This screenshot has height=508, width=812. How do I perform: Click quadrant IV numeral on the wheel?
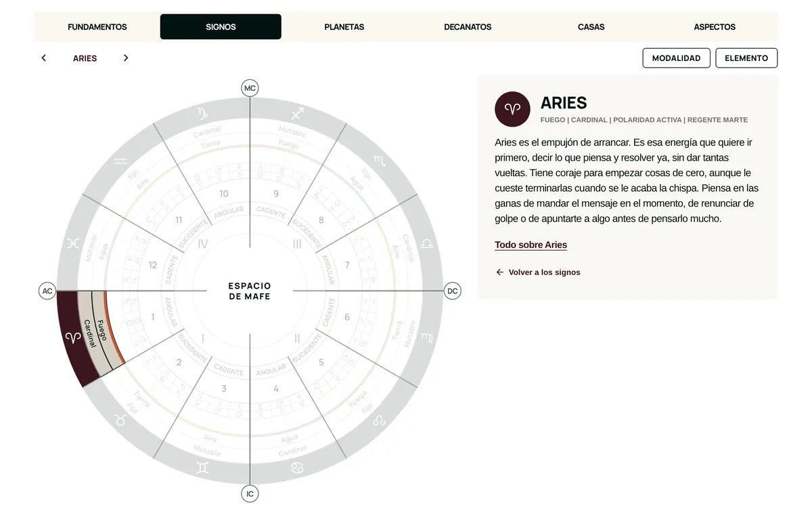tap(203, 244)
